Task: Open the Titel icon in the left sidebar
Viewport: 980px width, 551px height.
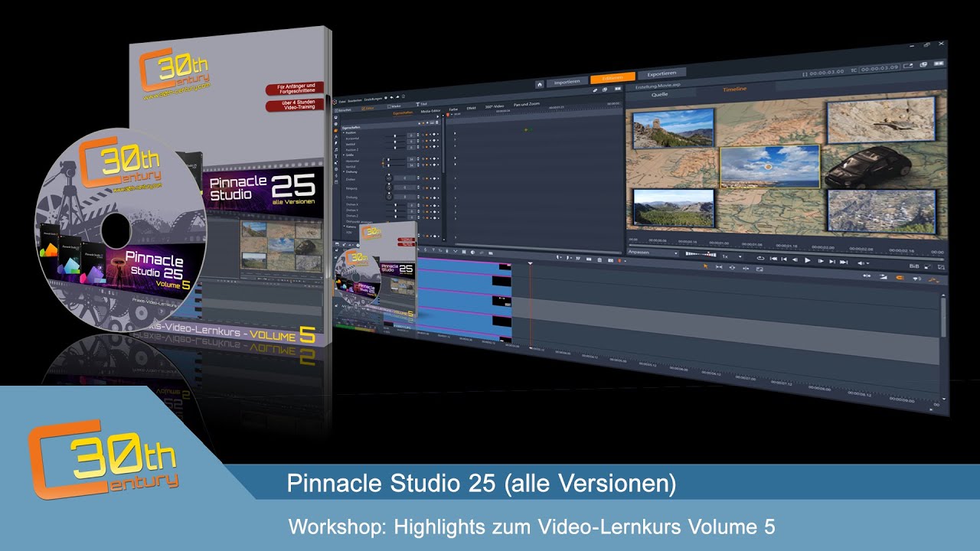Action: (x=336, y=156)
